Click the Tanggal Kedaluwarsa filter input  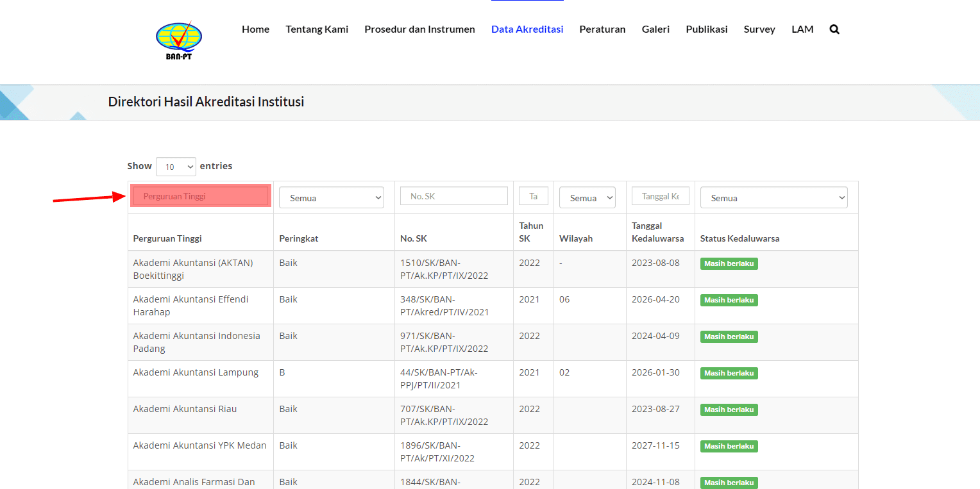click(660, 196)
